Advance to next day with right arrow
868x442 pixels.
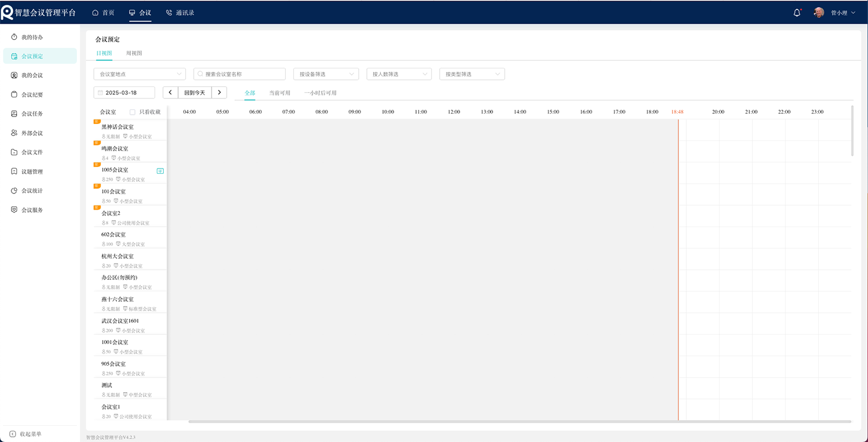[x=219, y=93]
